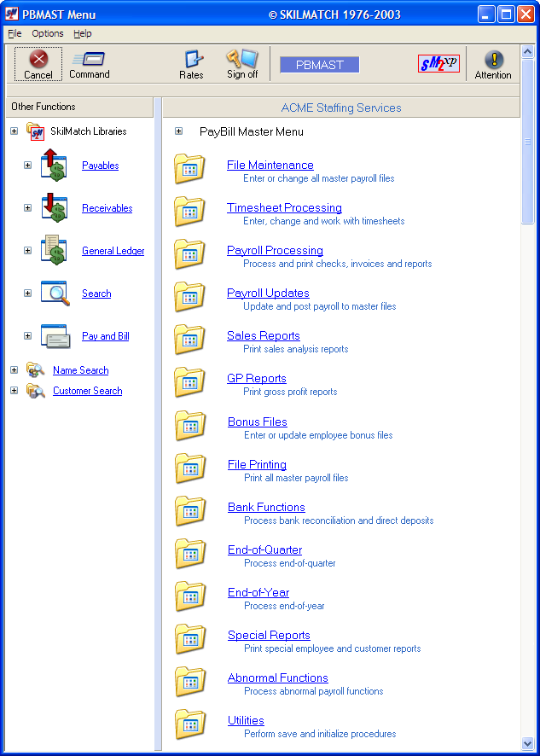This screenshot has height=756, width=540.
Task: Click the Attention exclamation icon
Action: point(494,60)
